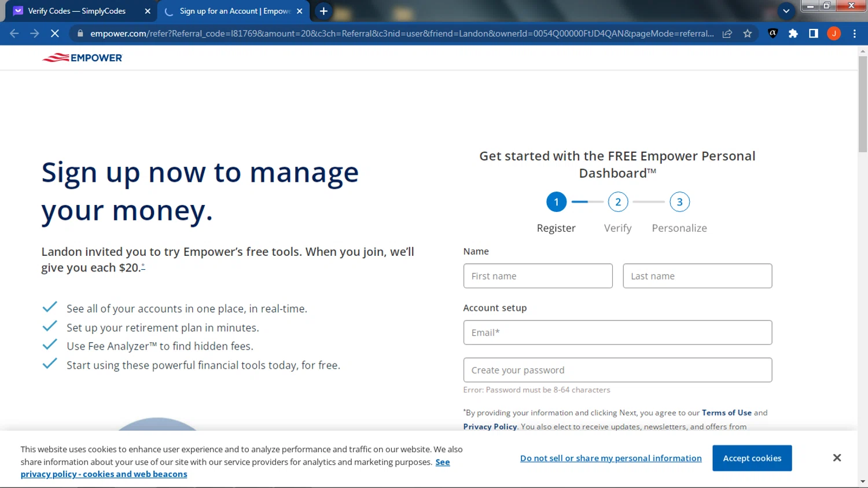This screenshot has width=868, height=488.
Task: Focus the First name field
Action: point(538,276)
